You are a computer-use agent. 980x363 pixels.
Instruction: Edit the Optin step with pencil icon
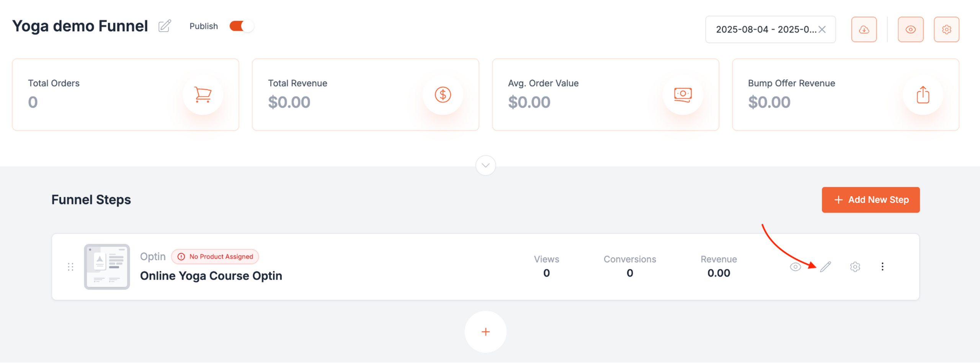click(x=825, y=267)
